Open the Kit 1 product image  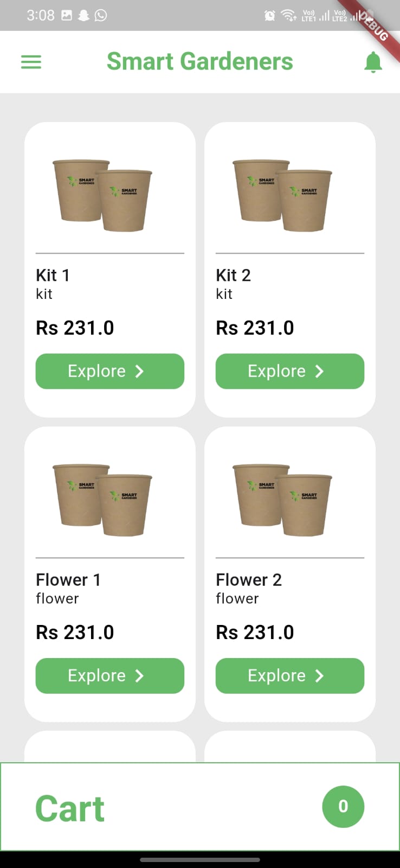click(x=102, y=195)
